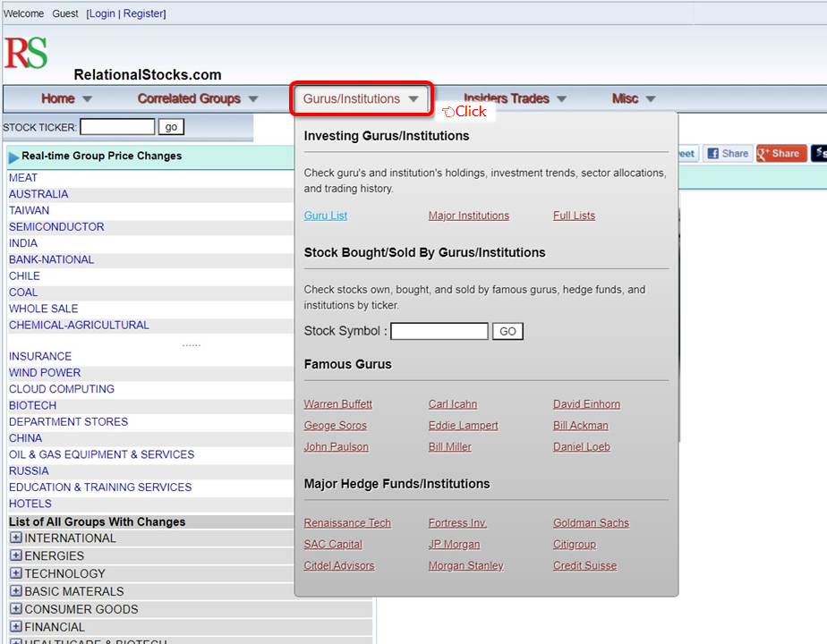
Task: Select the SEMICONDUCTOR group link
Action: 56,227
